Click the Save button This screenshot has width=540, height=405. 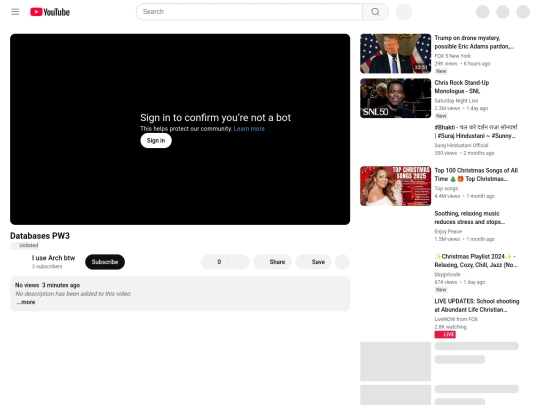[313, 262]
